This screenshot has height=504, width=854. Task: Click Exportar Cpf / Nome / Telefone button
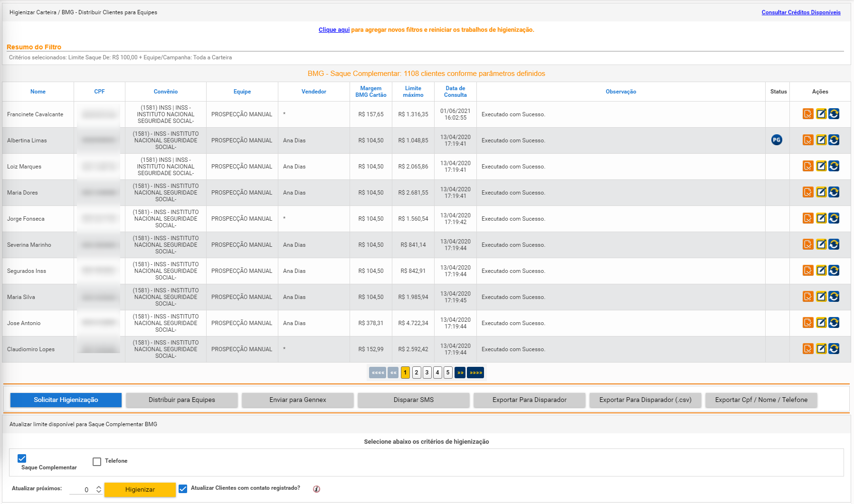point(761,400)
